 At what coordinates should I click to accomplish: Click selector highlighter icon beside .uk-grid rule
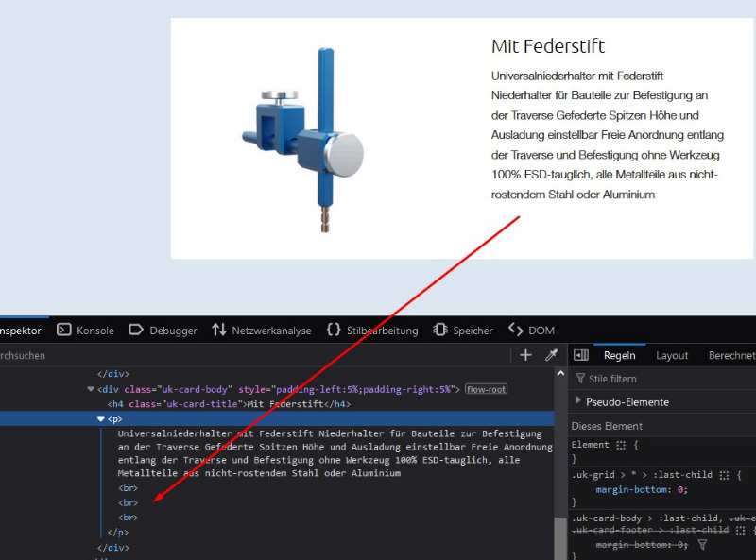pyautogui.click(x=724, y=475)
